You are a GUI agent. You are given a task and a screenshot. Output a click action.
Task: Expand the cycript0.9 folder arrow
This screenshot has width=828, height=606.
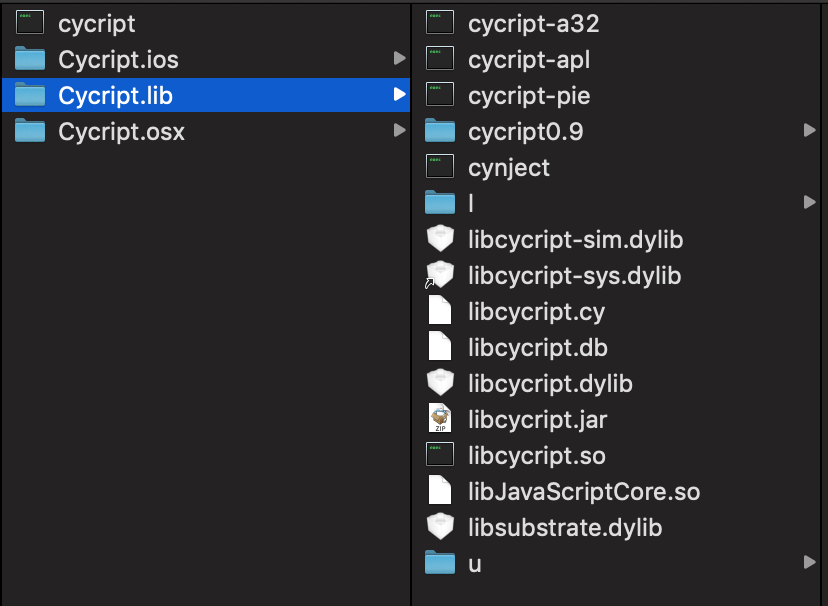tap(810, 130)
